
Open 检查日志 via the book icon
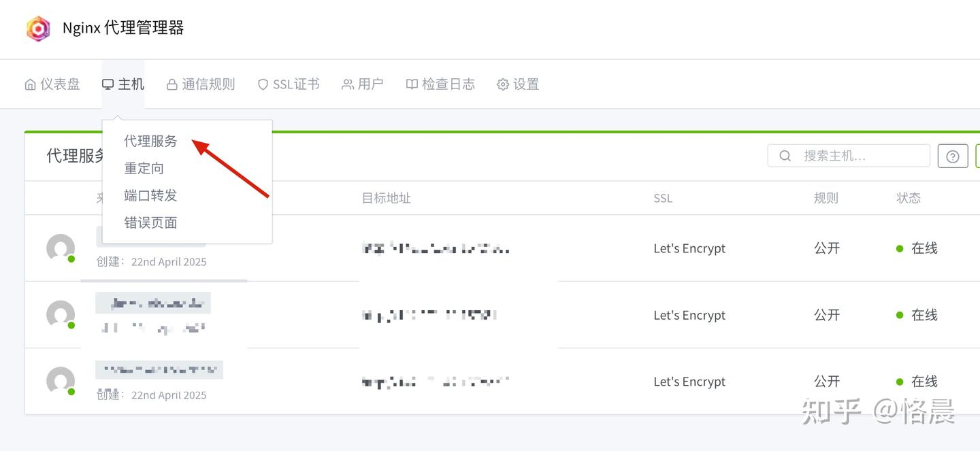412,84
